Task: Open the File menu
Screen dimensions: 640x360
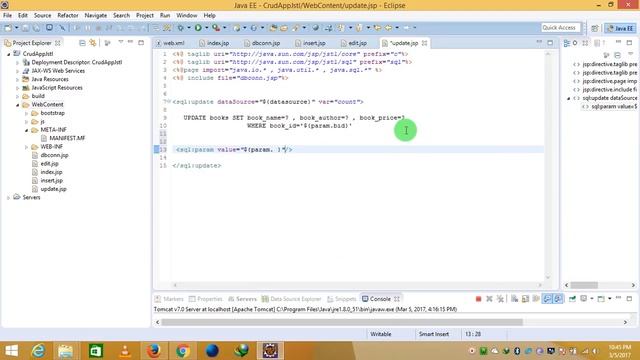Action: 7,16
